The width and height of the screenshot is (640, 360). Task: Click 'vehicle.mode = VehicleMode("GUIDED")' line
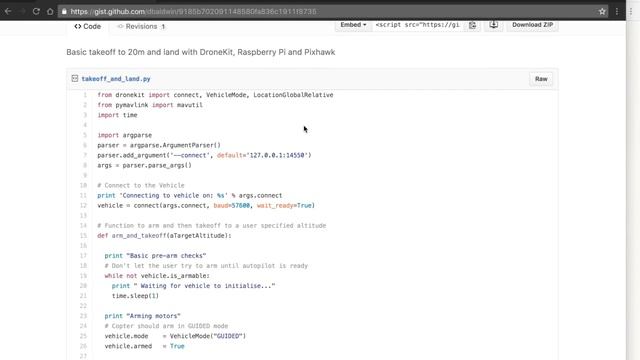point(175,336)
